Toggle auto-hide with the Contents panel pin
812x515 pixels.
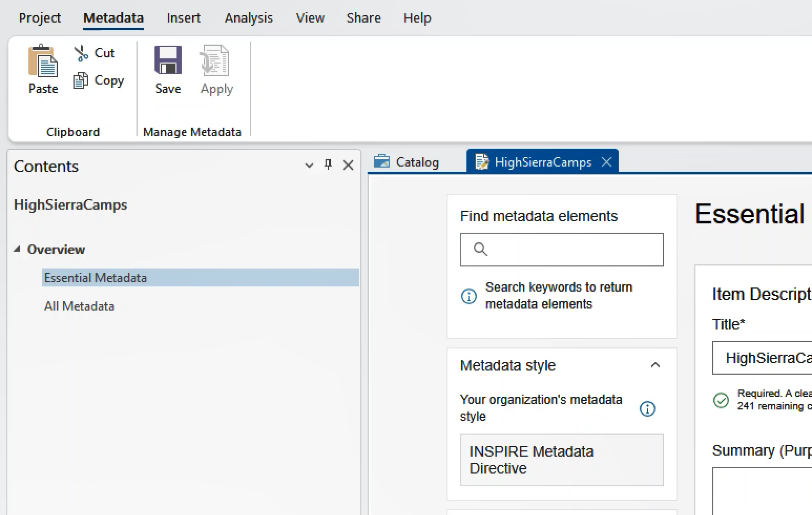(x=328, y=164)
